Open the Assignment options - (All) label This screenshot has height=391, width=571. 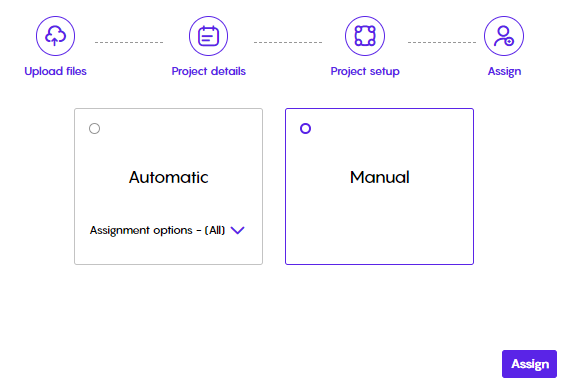click(x=157, y=230)
